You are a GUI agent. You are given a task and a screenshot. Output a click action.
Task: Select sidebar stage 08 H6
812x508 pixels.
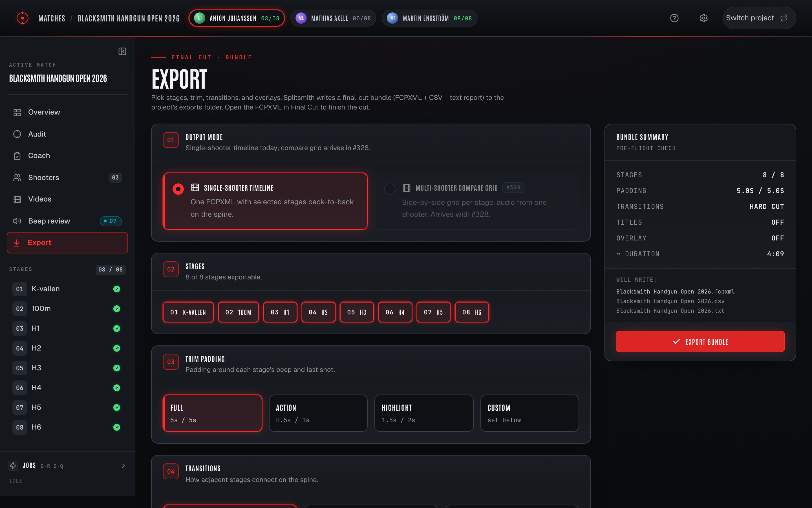67,427
